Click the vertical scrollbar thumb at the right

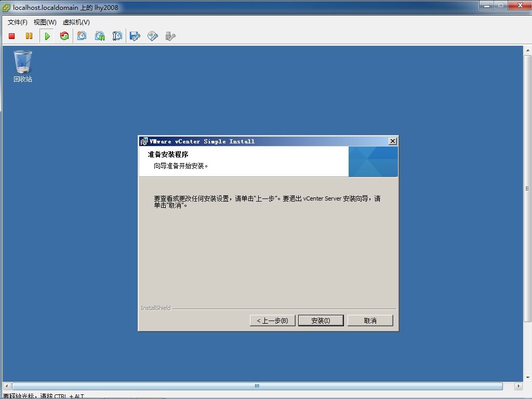pos(527,188)
